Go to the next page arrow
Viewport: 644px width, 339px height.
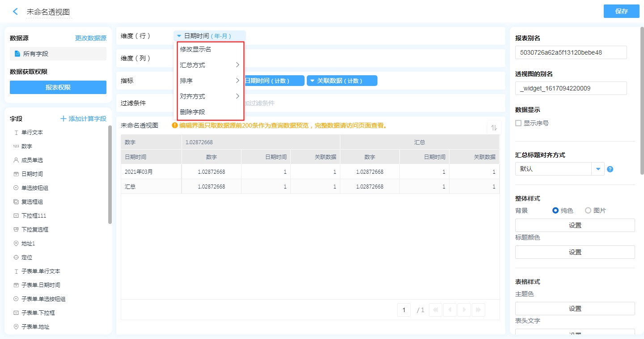coord(465,309)
